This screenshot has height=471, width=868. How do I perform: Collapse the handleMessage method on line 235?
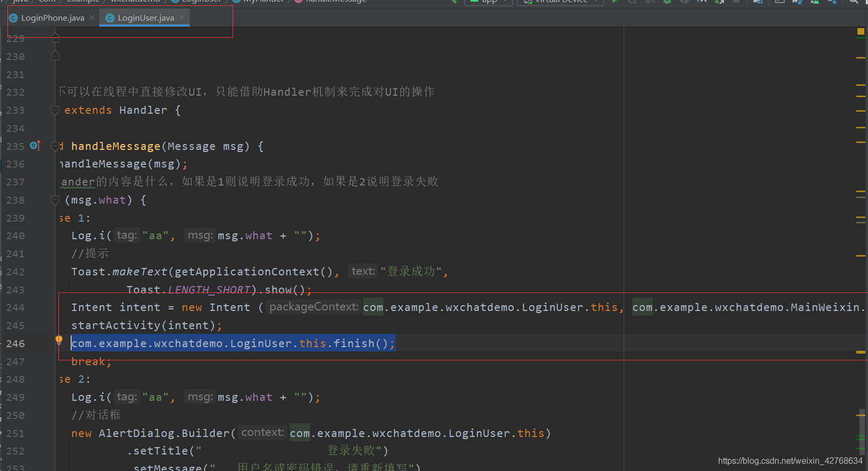tap(55, 146)
